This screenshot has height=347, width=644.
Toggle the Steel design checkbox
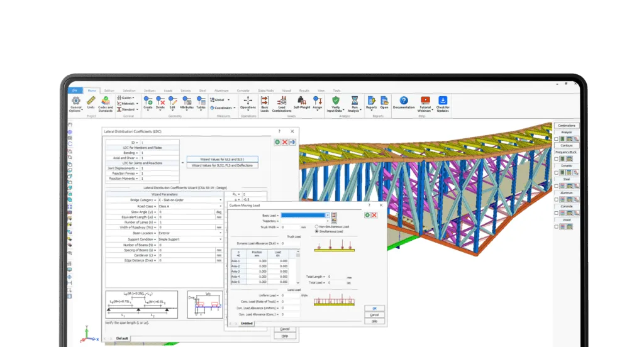coord(557,186)
